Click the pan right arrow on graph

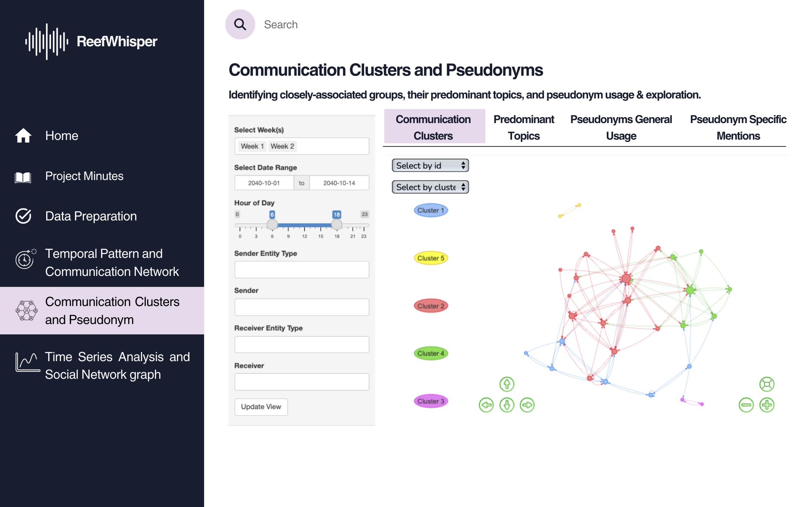coord(527,405)
